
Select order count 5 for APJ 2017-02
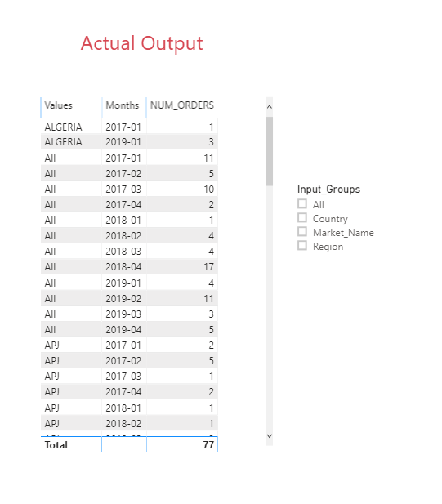coord(211,361)
